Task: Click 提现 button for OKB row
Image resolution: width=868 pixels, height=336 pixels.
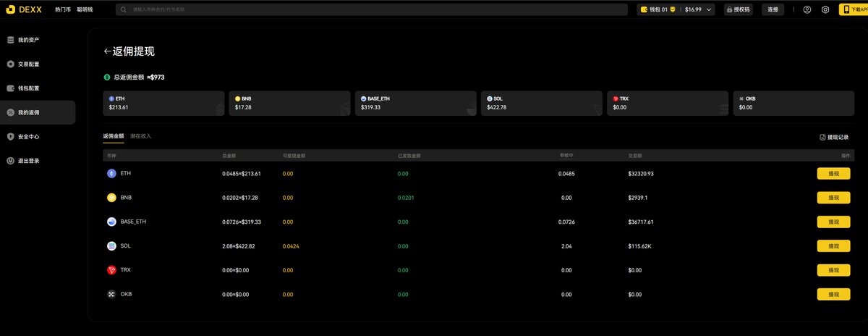Action: (833, 295)
